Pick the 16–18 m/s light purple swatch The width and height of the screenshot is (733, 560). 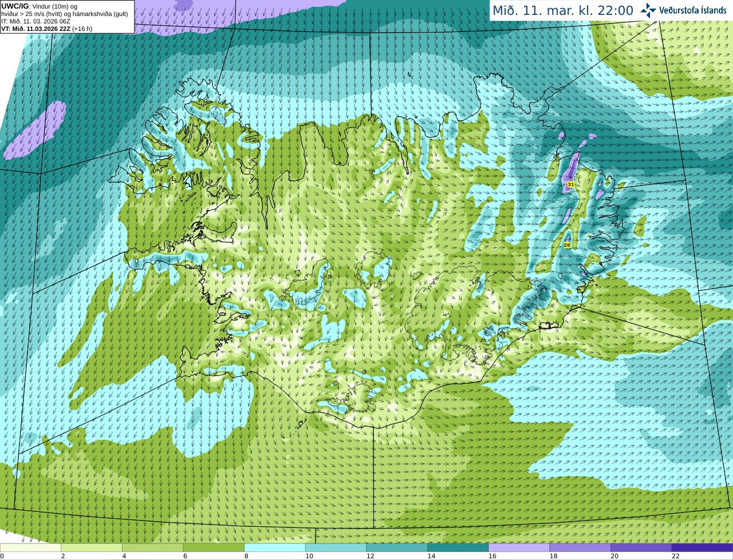coord(519,547)
